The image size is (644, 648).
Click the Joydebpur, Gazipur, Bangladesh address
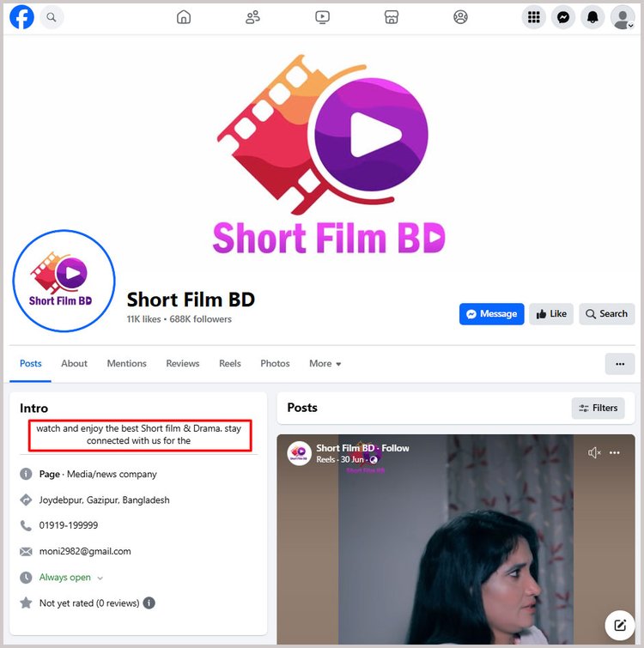(104, 500)
